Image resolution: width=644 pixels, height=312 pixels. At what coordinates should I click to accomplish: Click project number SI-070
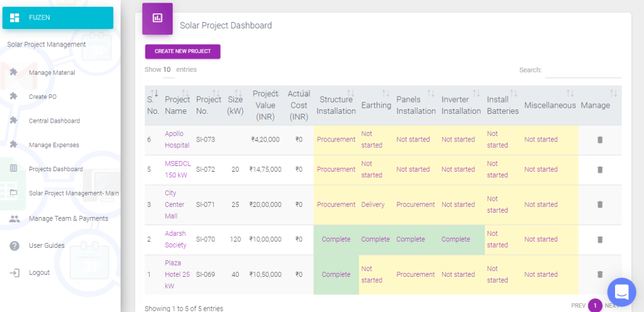coord(206,239)
